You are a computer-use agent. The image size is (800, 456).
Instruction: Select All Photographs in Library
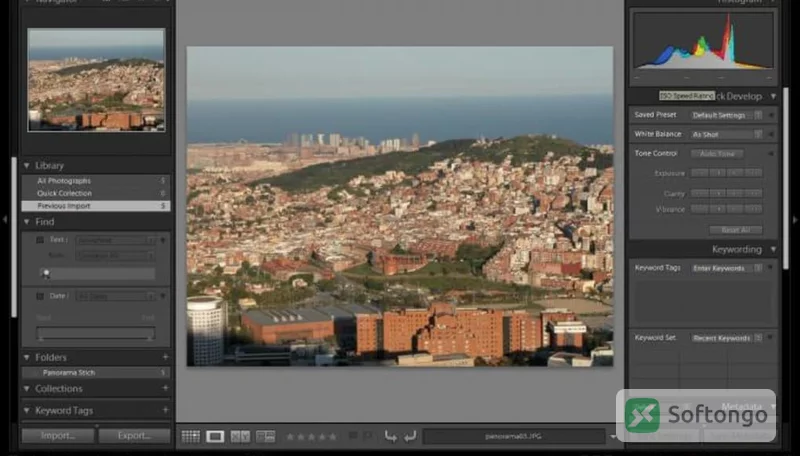click(95, 181)
